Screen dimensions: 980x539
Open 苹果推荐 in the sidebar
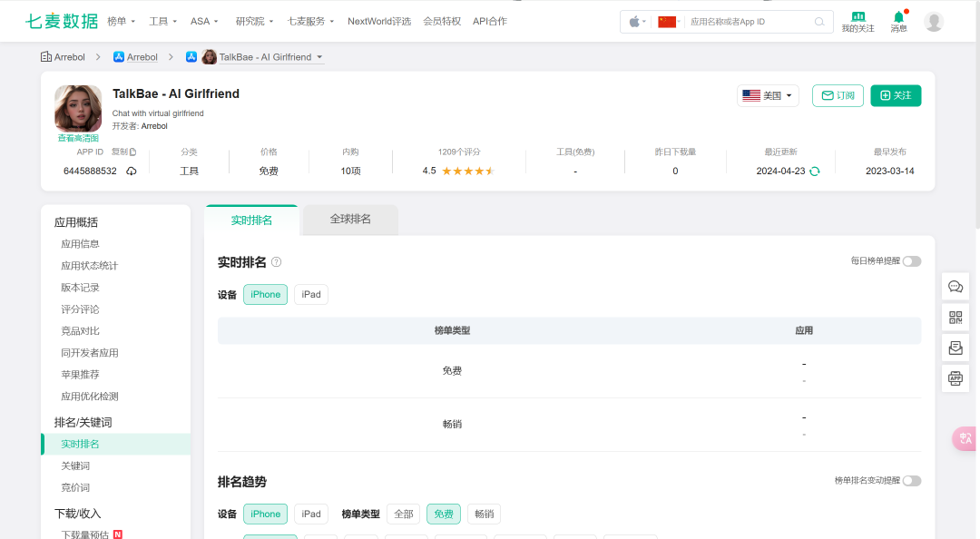pos(80,375)
